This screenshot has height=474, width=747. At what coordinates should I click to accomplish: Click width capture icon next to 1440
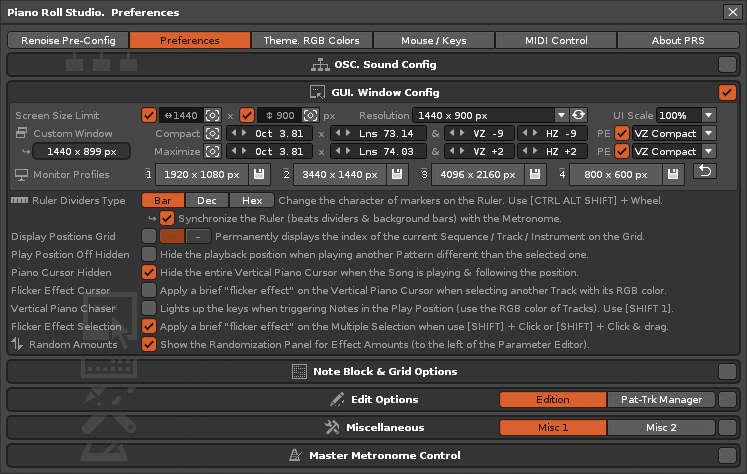212,115
